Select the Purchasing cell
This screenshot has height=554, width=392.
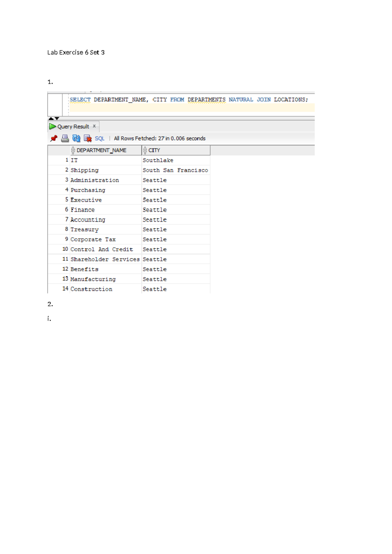tap(106, 190)
